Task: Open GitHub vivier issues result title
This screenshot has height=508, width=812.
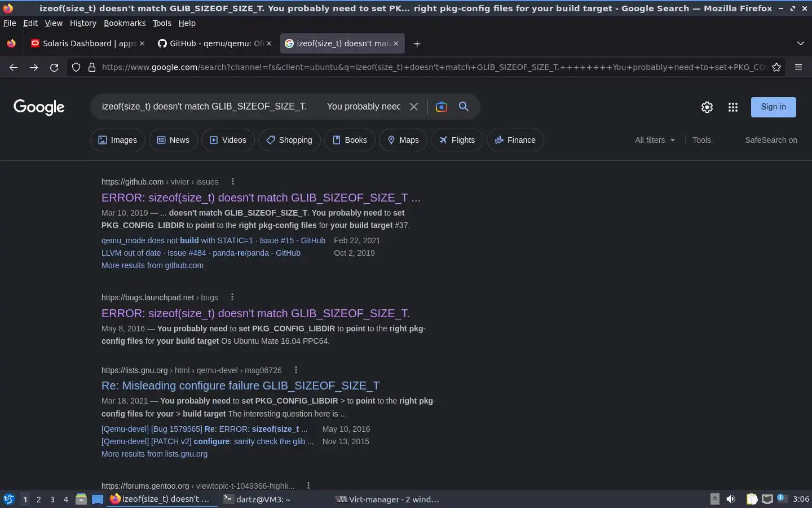Action: [x=261, y=198]
